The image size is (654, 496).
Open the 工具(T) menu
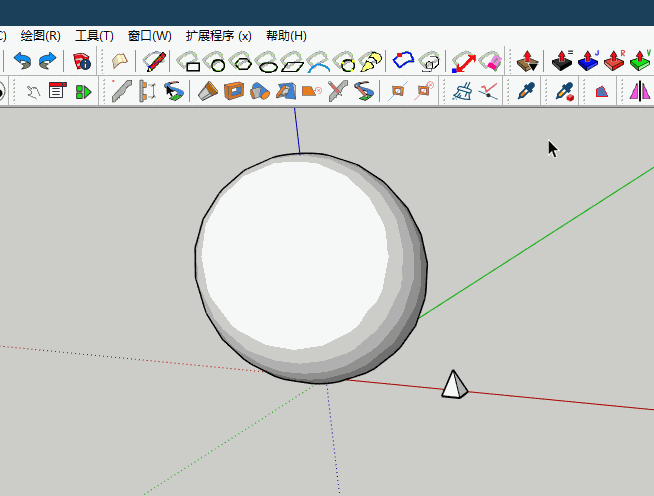coord(94,35)
